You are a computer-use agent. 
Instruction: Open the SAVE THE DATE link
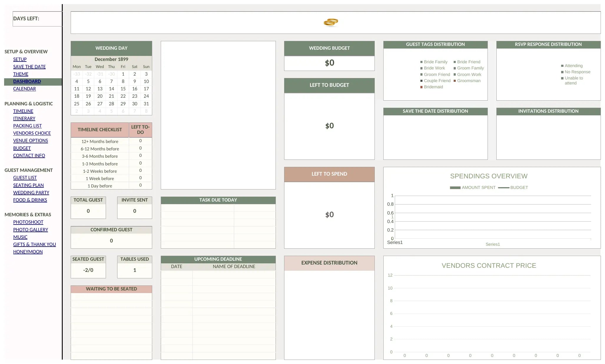(x=29, y=67)
